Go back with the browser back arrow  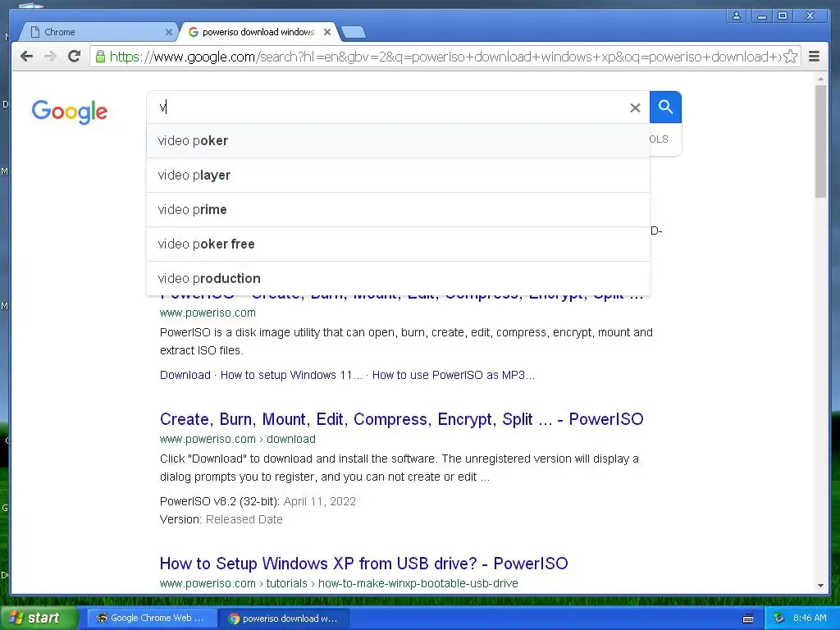[26, 57]
